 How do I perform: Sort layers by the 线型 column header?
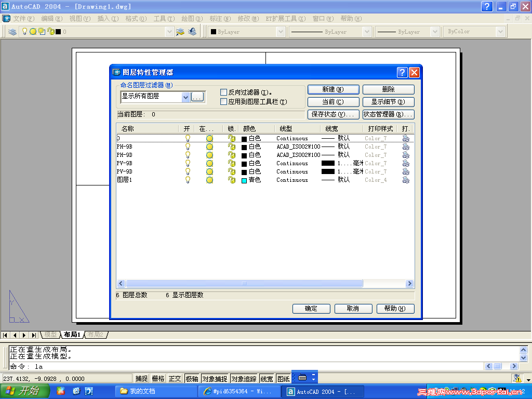pyautogui.click(x=298, y=129)
